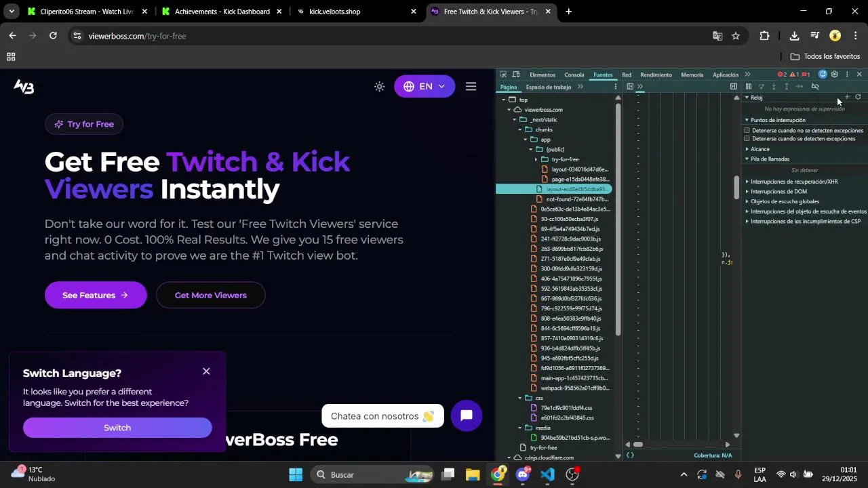Expand the Alcance section
The width and height of the screenshot is (868, 488).
coord(747,149)
